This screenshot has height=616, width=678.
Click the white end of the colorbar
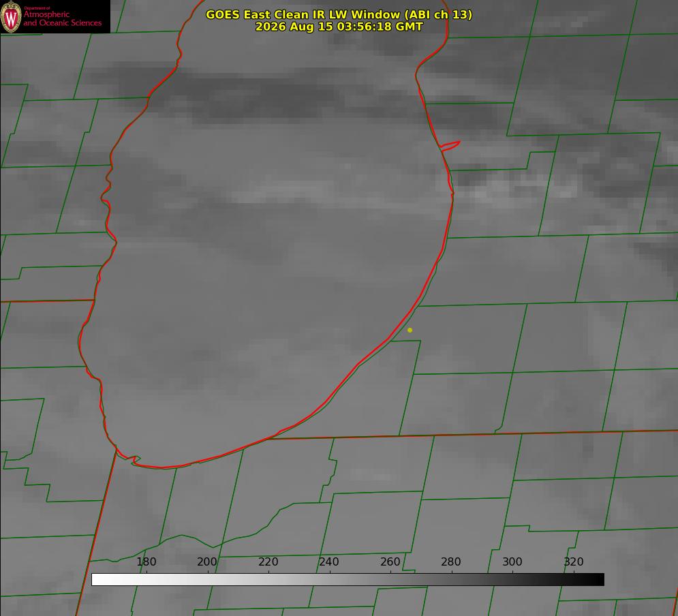click(x=99, y=579)
